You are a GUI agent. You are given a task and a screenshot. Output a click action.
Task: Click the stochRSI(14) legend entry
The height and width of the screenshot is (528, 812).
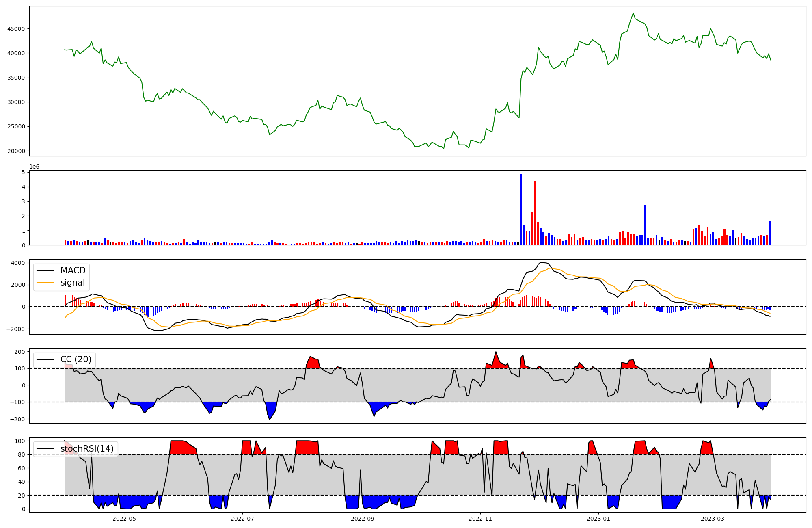(x=87, y=448)
